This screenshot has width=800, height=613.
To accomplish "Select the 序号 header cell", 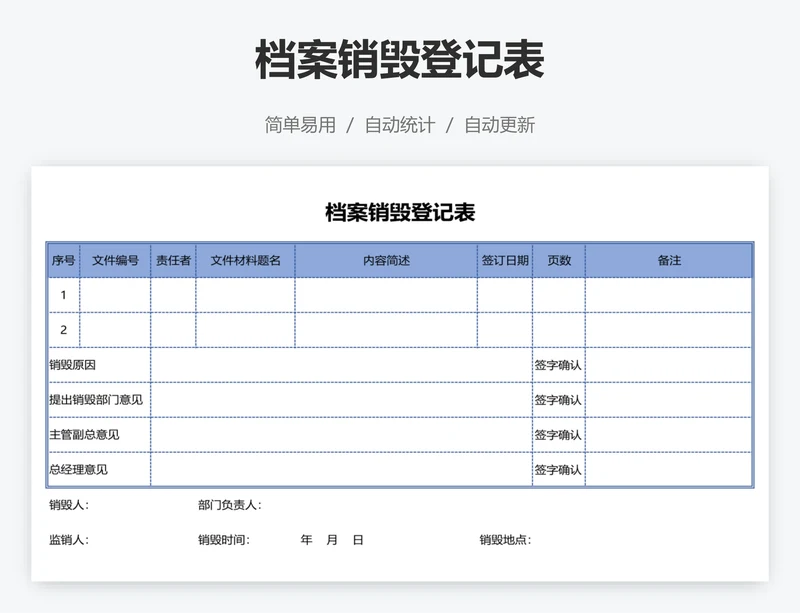I will click(64, 261).
